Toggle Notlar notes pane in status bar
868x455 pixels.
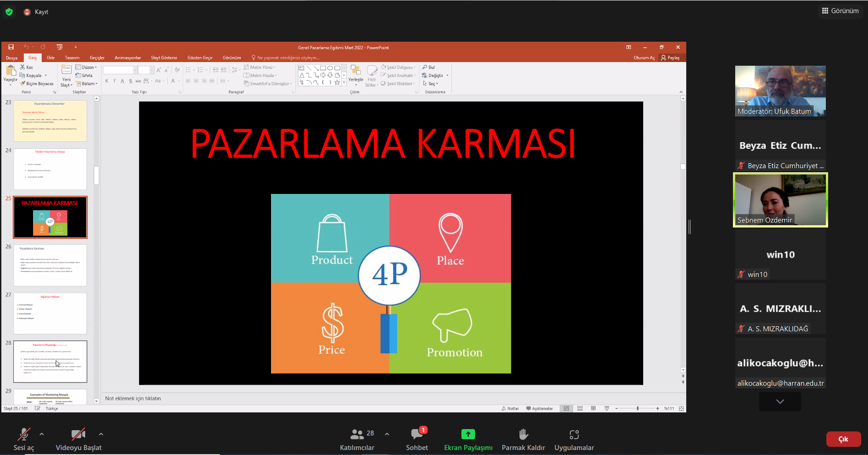point(510,409)
